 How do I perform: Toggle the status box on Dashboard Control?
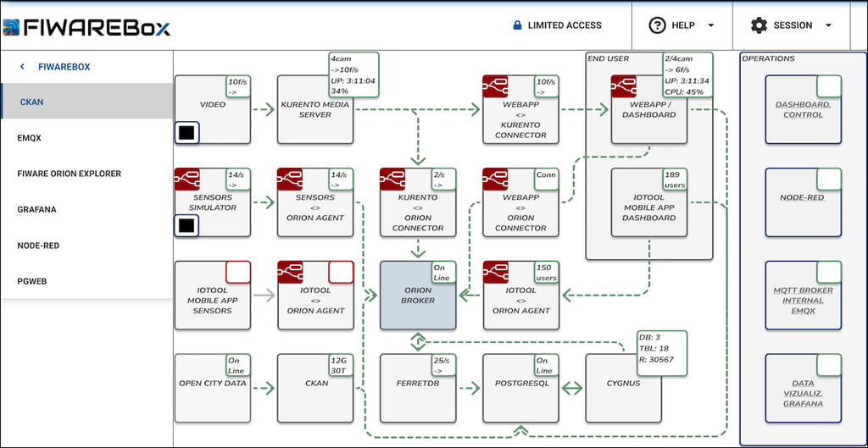829,86
